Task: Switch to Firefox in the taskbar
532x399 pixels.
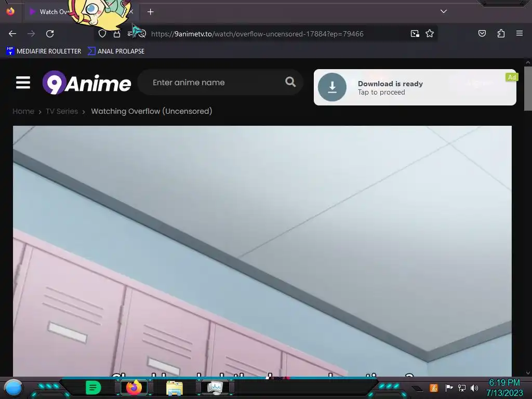Action: pos(134,388)
